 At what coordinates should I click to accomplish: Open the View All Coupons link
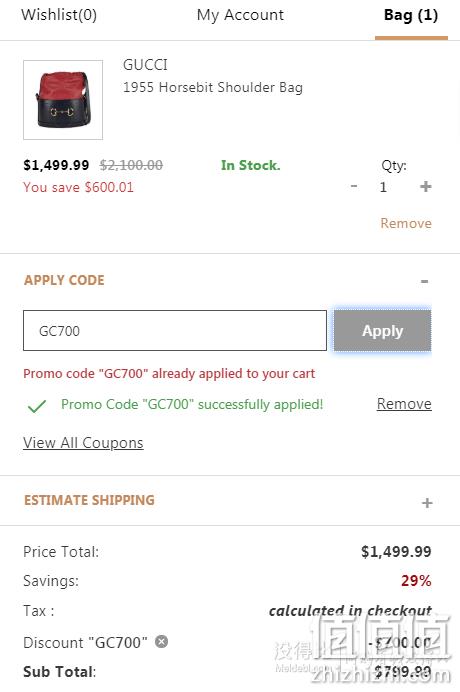[x=83, y=443]
